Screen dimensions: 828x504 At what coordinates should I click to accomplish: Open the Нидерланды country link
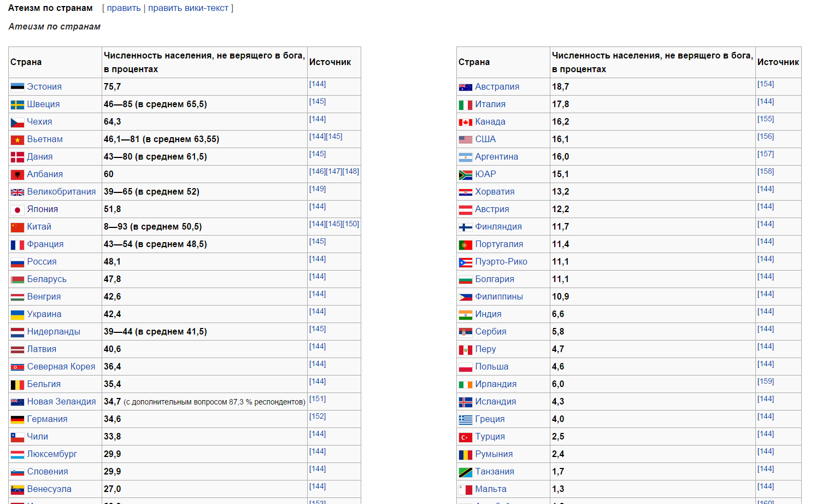tap(54, 332)
